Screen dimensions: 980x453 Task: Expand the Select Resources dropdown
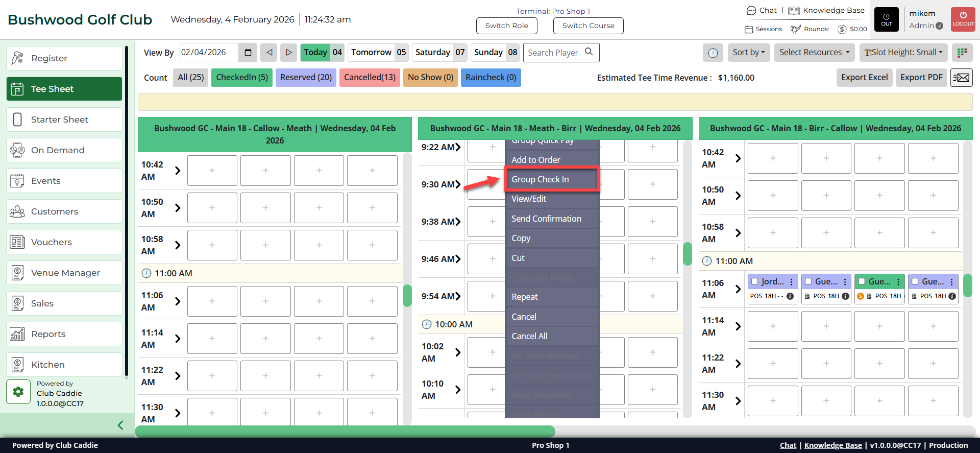tap(814, 53)
